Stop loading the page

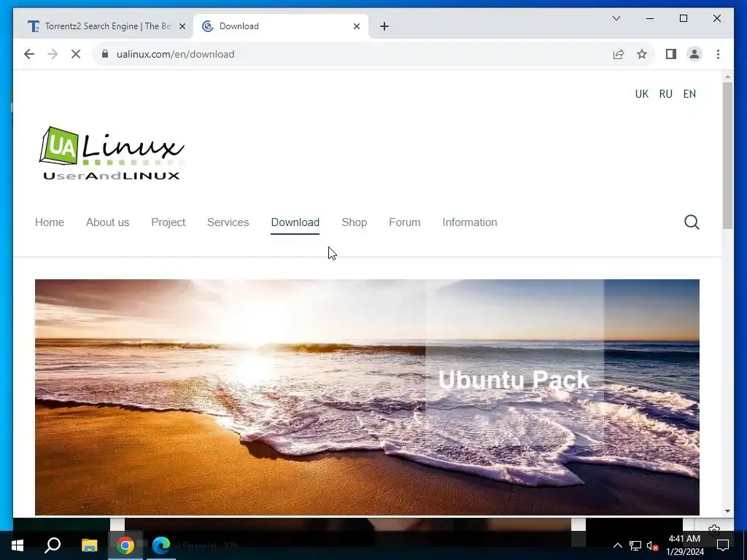coord(76,54)
